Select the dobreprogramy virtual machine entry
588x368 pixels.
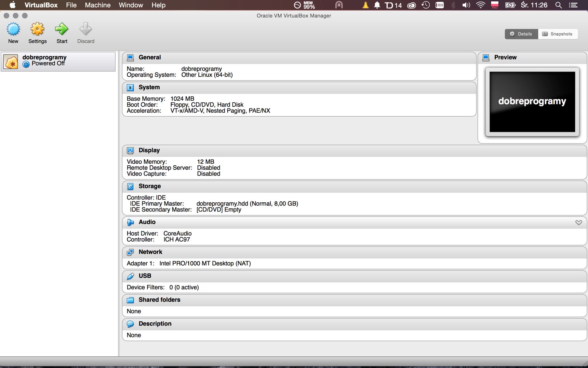point(58,62)
